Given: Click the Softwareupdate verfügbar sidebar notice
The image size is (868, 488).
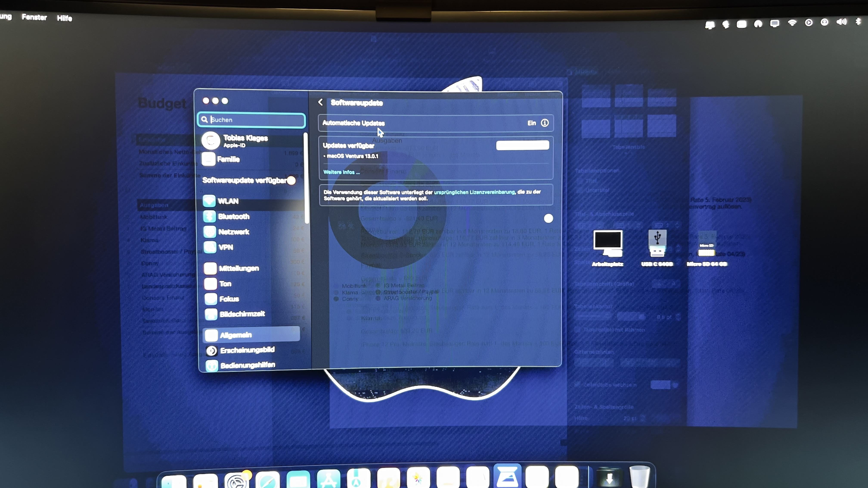Looking at the screenshot, I should click(249, 181).
